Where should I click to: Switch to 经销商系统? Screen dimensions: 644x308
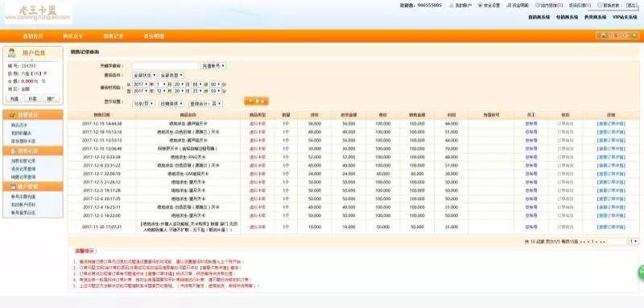pyautogui.click(x=568, y=17)
